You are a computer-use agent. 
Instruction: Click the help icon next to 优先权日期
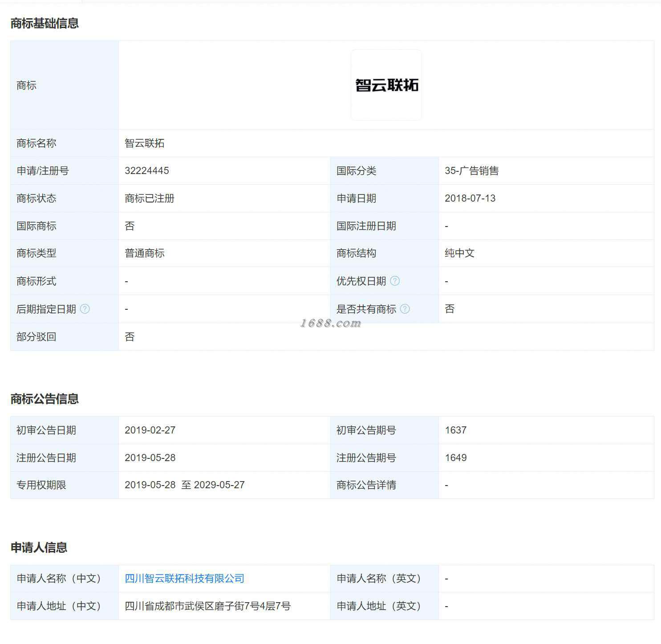point(395,281)
